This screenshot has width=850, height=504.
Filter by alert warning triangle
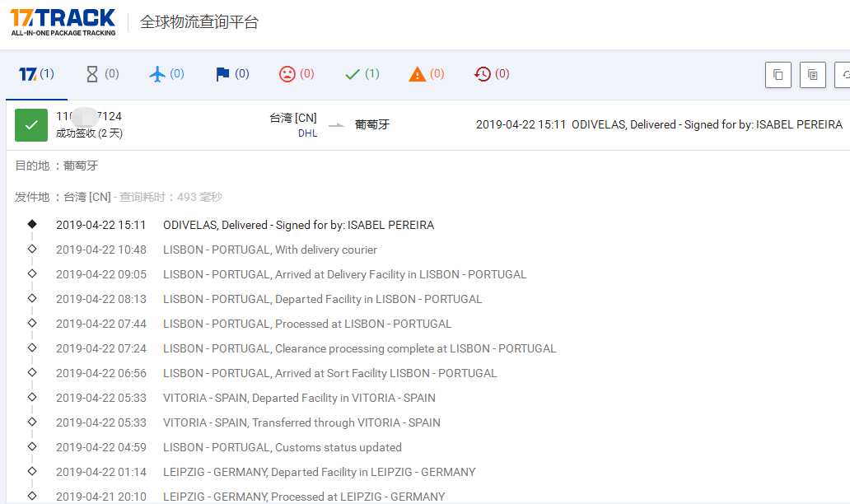click(426, 74)
